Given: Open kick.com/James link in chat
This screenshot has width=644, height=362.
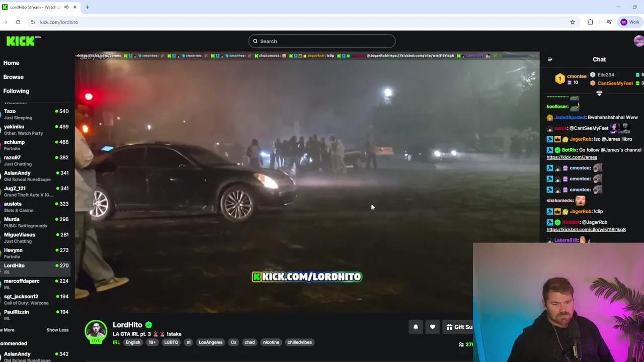Looking at the screenshot, I should [x=572, y=157].
